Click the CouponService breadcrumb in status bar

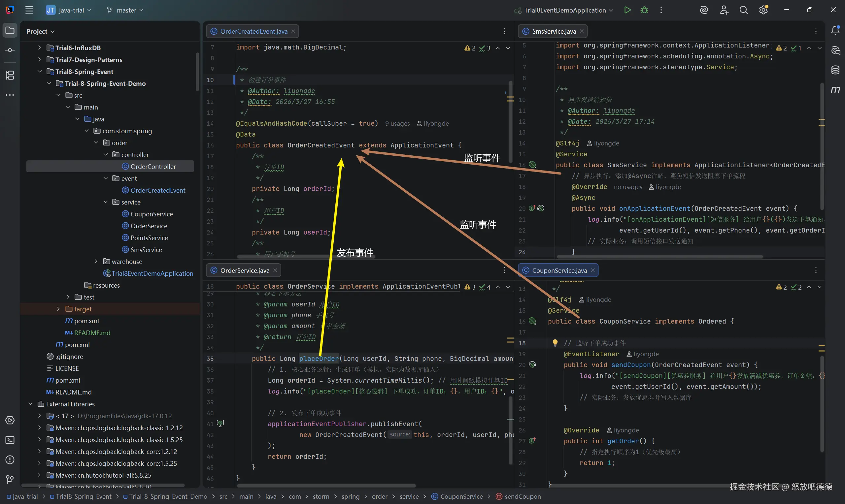461,496
